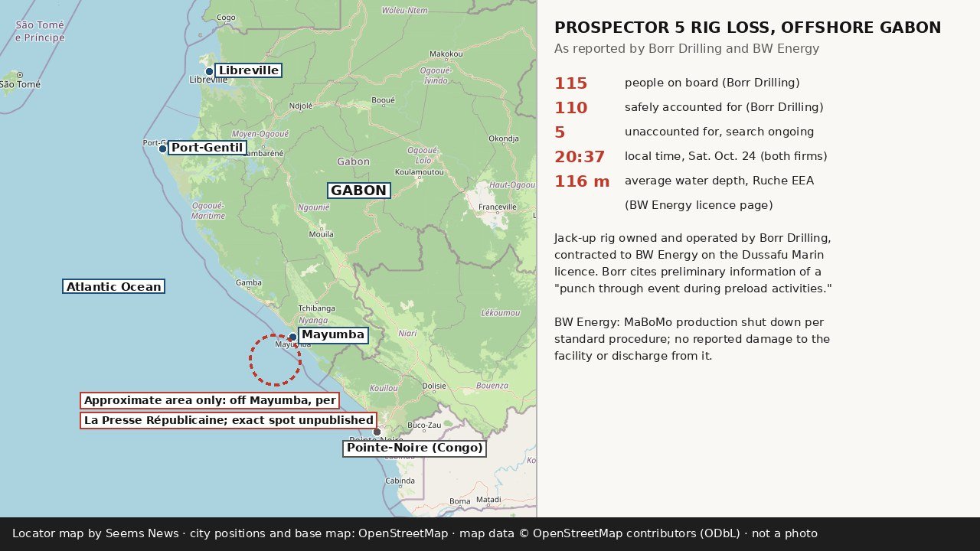Click 'safely accounted for (Borr Drilling)' text
This screenshot has width=980, height=551.
click(x=724, y=107)
